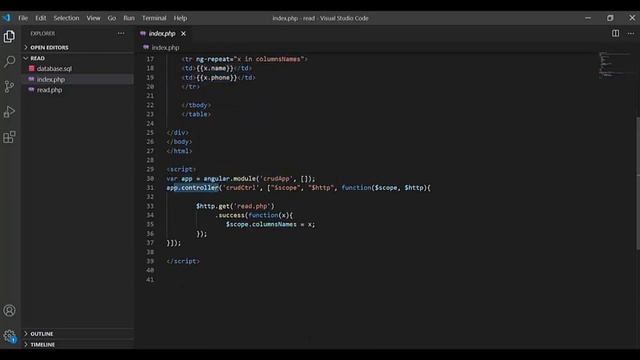The width and height of the screenshot is (640, 360).
Task: Click line number 17 in gutter
Action: [150, 59]
